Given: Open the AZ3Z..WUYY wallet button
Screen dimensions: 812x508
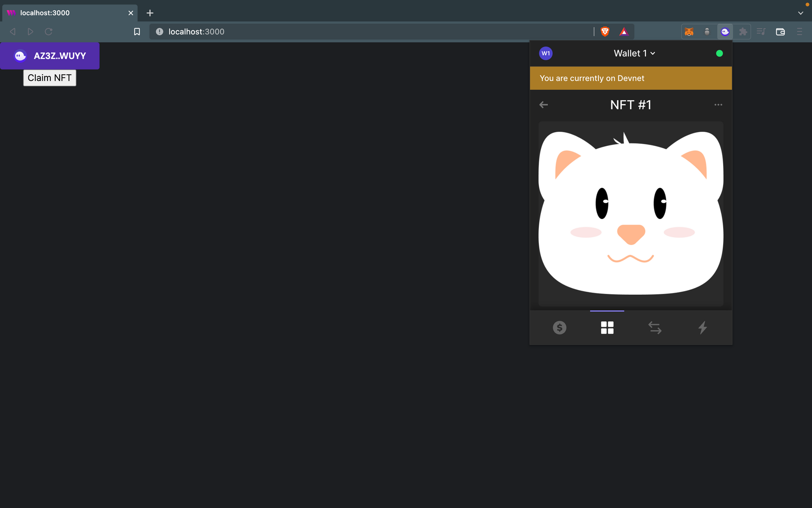Looking at the screenshot, I should coord(50,56).
